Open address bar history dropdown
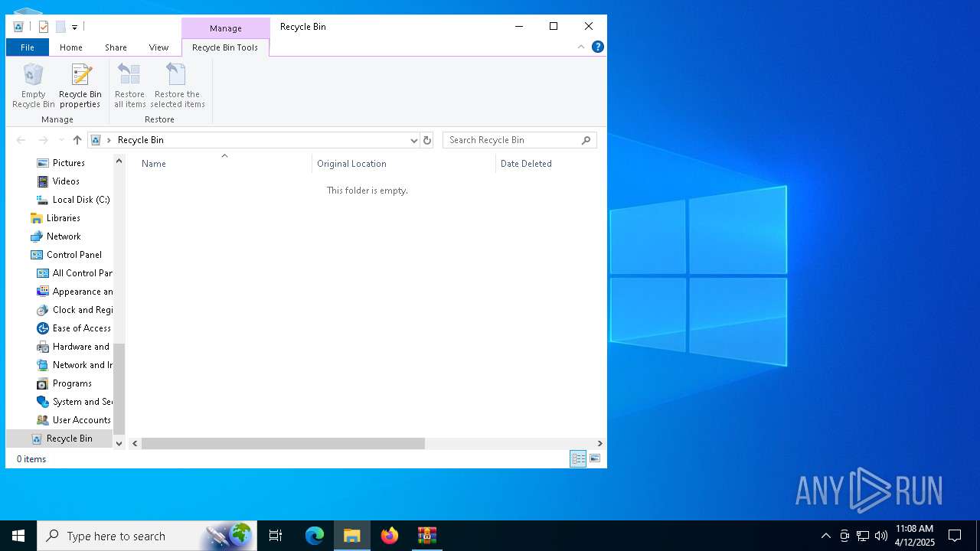The width and height of the screenshot is (980, 551). [x=413, y=140]
